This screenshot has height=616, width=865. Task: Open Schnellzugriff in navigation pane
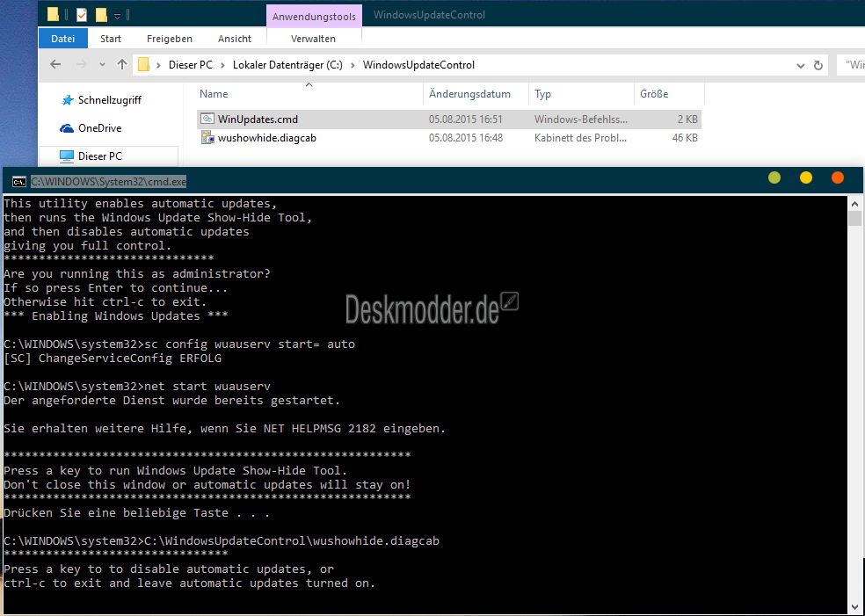point(109,100)
